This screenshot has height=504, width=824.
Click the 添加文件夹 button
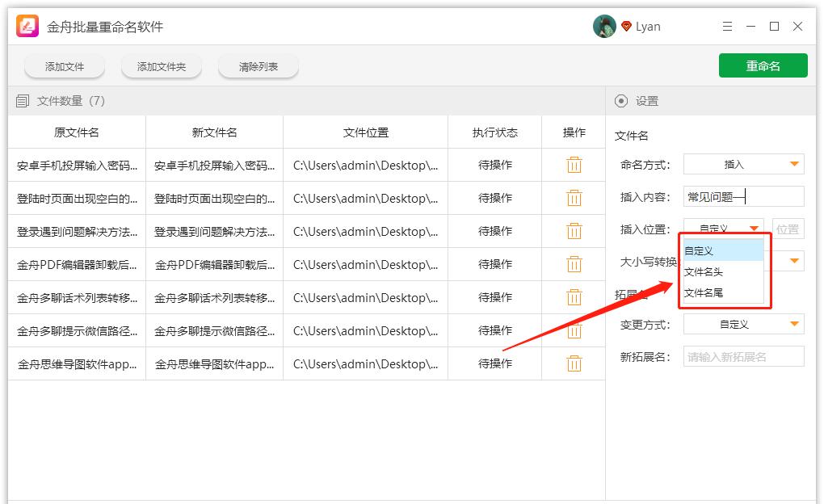162,67
